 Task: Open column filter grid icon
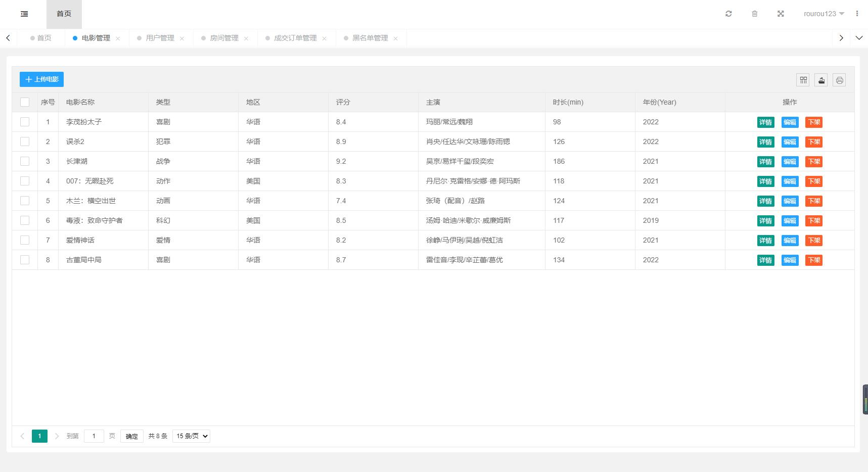[x=803, y=80]
